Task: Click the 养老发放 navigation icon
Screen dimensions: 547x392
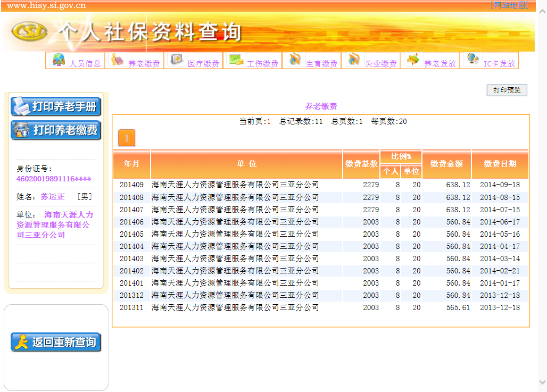Action: click(413, 60)
